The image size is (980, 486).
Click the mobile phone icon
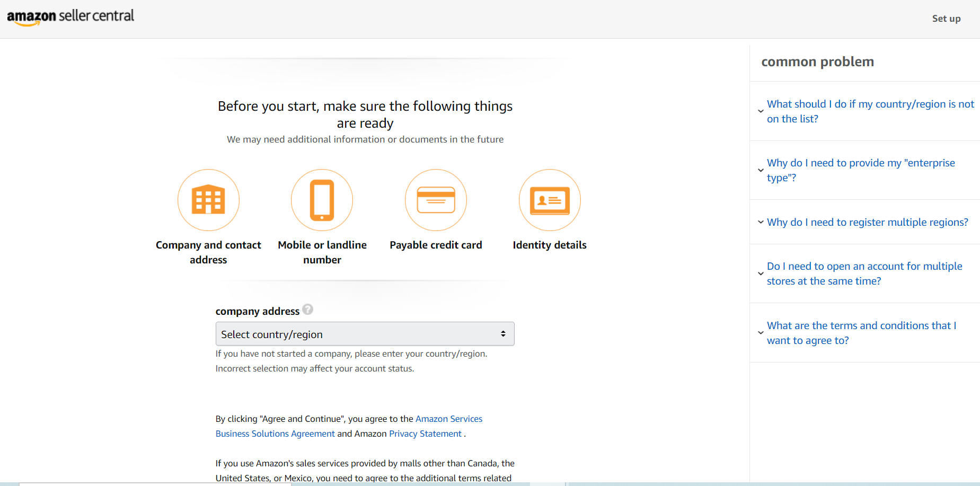(322, 200)
